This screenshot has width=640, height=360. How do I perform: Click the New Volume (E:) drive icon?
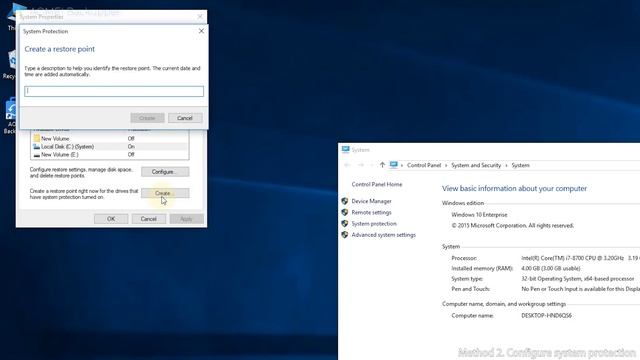[x=37, y=155]
